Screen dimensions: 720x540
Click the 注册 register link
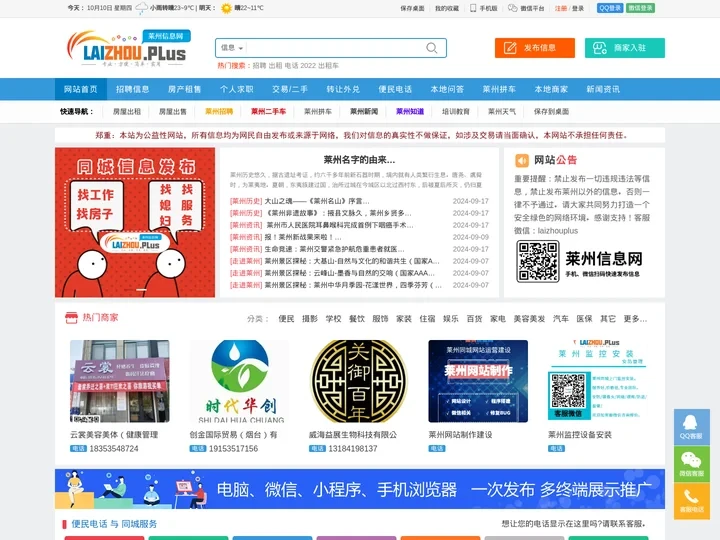point(561,8)
